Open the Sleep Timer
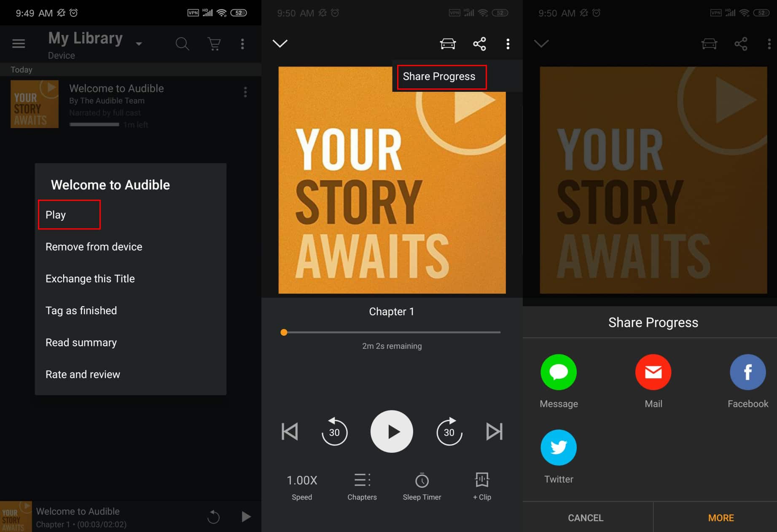This screenshot has height=532, width=777. (x=422, y=487)
